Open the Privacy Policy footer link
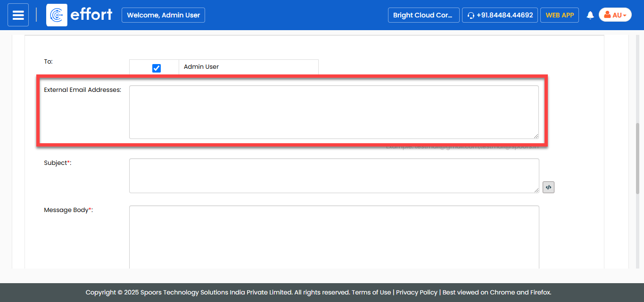Screen dimensions: 644x302 pyautogui.click(x=416, y=292)
